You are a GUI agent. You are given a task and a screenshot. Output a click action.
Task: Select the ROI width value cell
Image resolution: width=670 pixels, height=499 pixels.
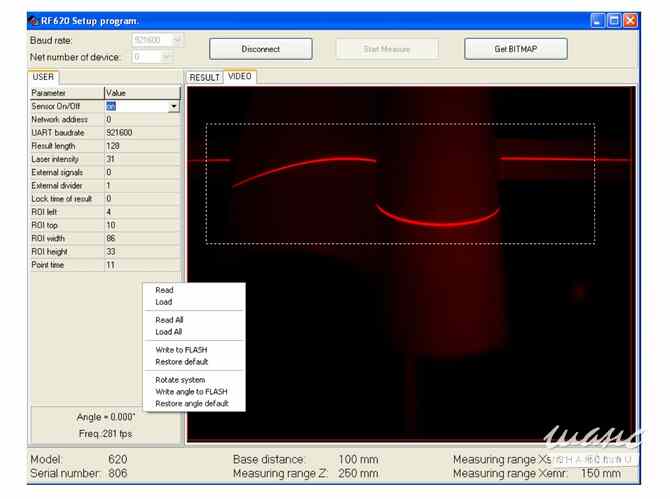click(x=142, y=238)
